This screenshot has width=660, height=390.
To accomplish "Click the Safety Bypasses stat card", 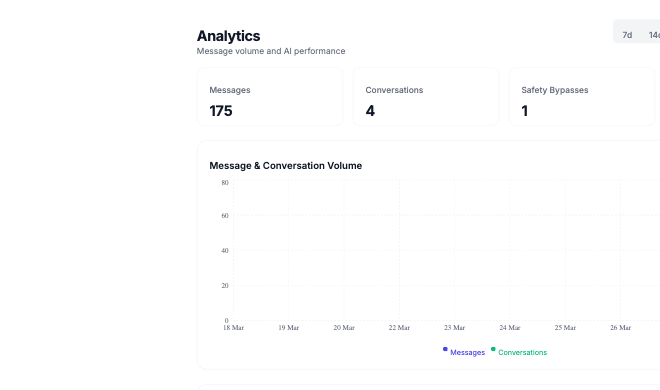I will click(582, 96).
